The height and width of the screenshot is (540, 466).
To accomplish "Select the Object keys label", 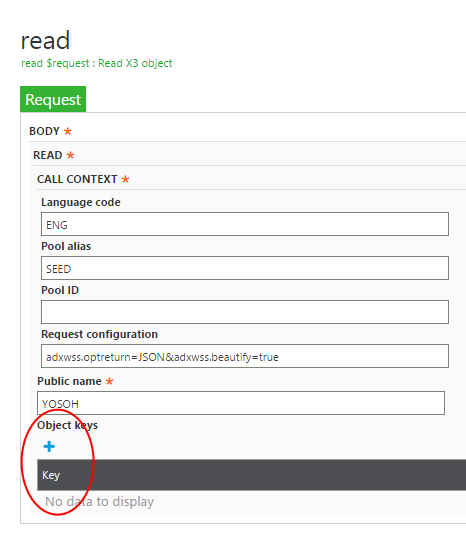I will [68, 425].
